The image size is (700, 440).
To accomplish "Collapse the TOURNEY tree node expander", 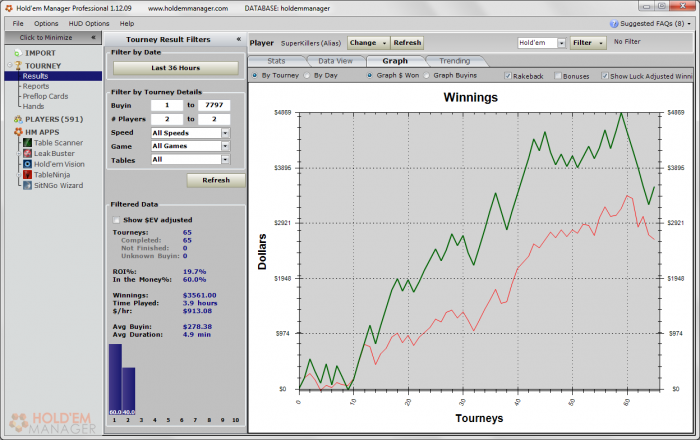I will tap(10, 66).
